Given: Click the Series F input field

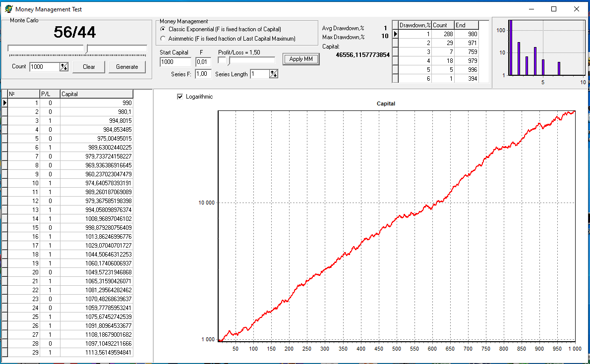Looking at the screenshot, I should tap(203, 74).
